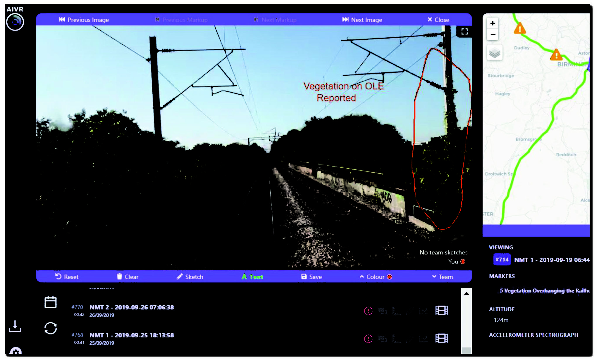Click the warning marker near Dudley on map
The width and height of the screenshot is (599, 364).
tap(520, 29)
